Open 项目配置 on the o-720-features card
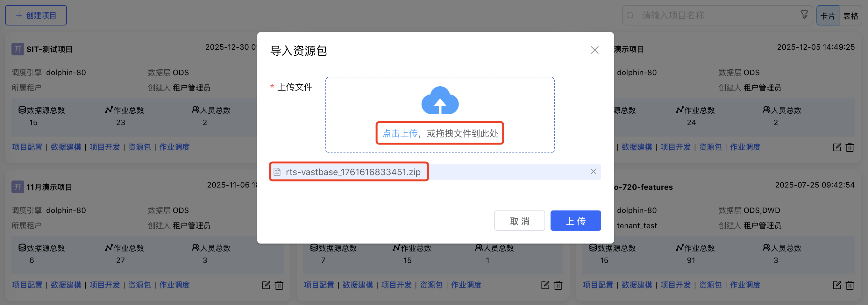 [598, 285]
